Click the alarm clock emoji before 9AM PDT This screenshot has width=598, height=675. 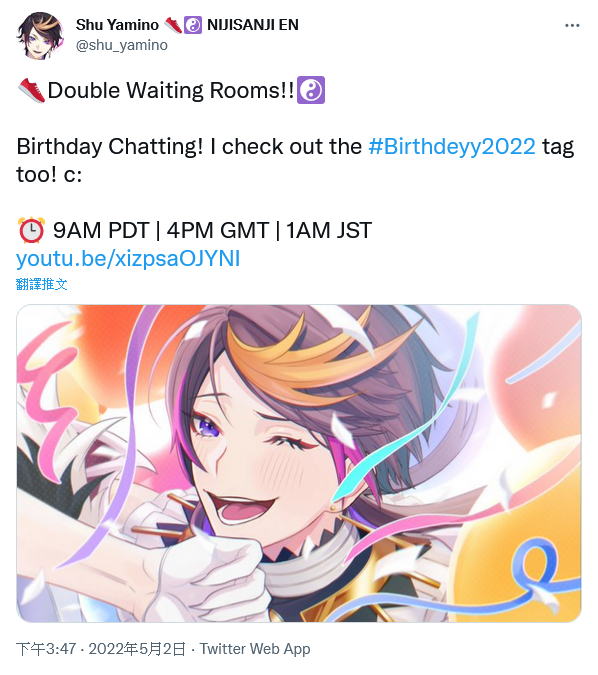click(31, 230)
